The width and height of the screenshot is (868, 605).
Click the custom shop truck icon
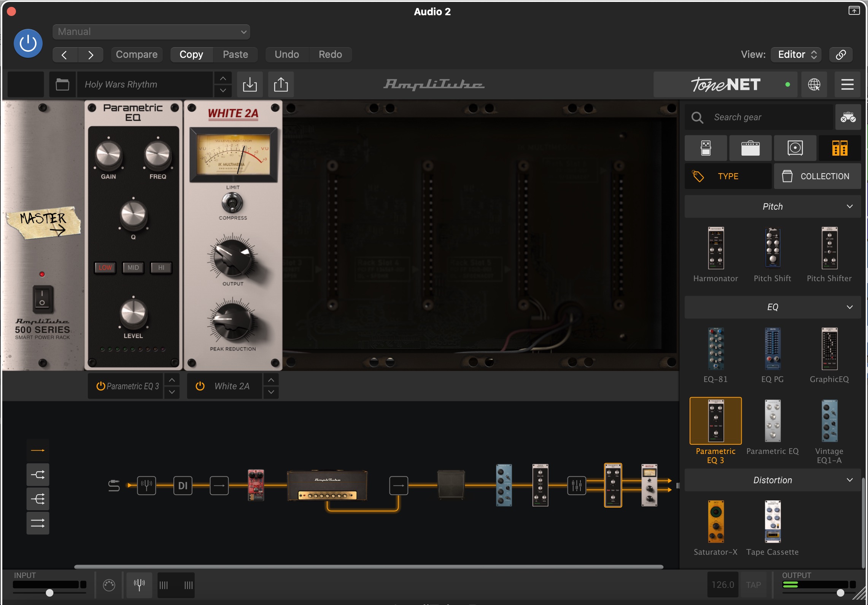coord(848,117)
